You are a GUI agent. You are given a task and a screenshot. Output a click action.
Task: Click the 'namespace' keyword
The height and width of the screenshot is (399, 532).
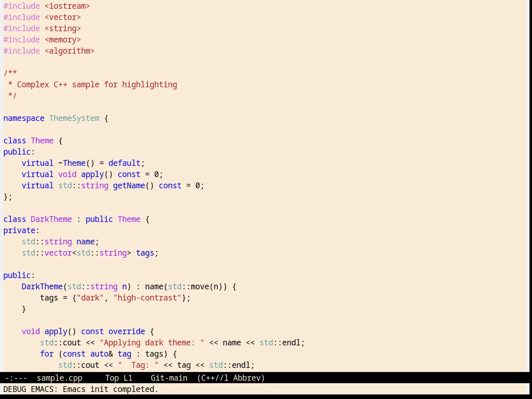(24, 118)
